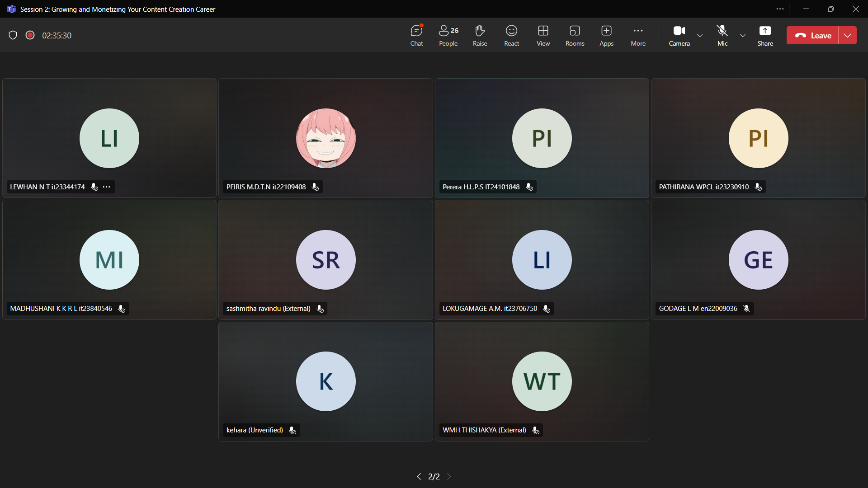The height and width of the screenshot is (488, 868).
Task: Show the People participants list
Action: 448,35
